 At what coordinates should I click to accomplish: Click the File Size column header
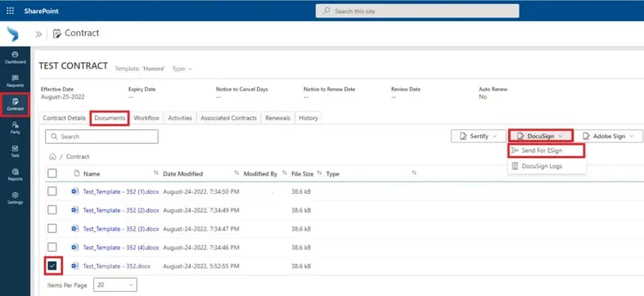tap(302, 173)
